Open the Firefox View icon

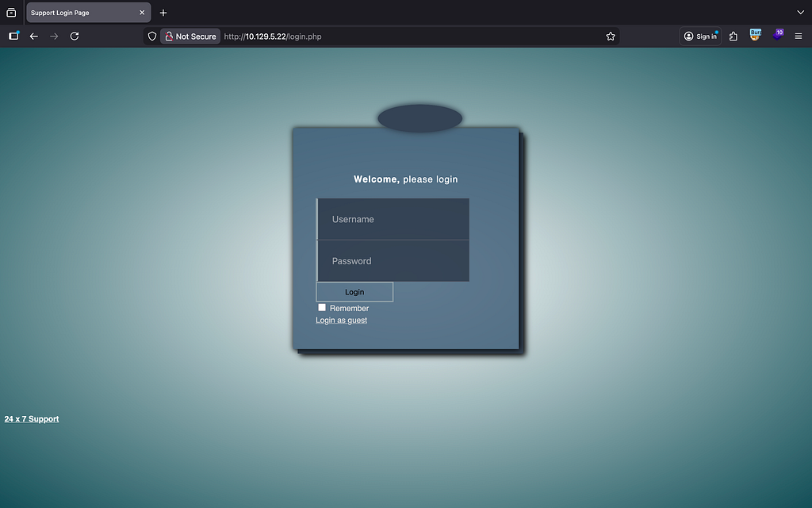tap(11, 13)
